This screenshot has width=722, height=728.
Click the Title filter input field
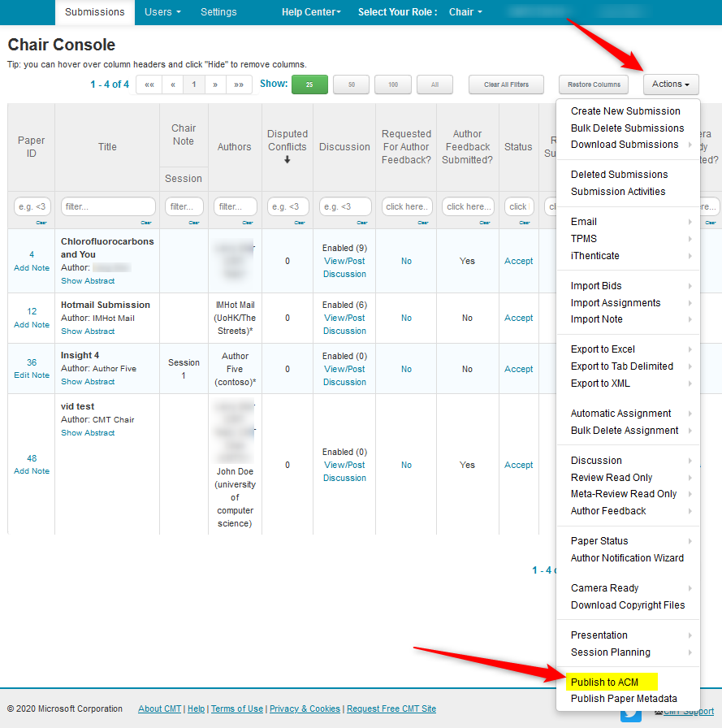point(108,206)
